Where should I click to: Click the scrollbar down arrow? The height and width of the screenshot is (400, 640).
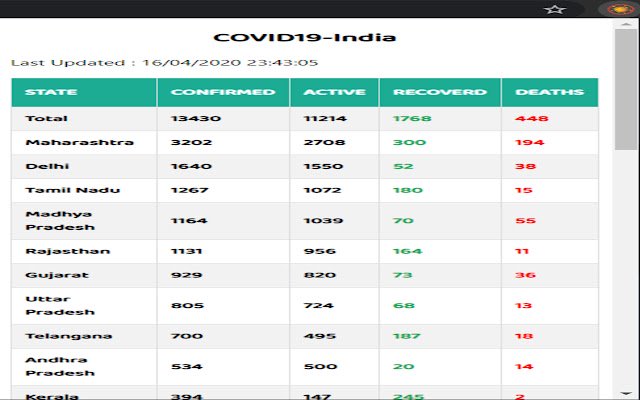pos(626,393)
